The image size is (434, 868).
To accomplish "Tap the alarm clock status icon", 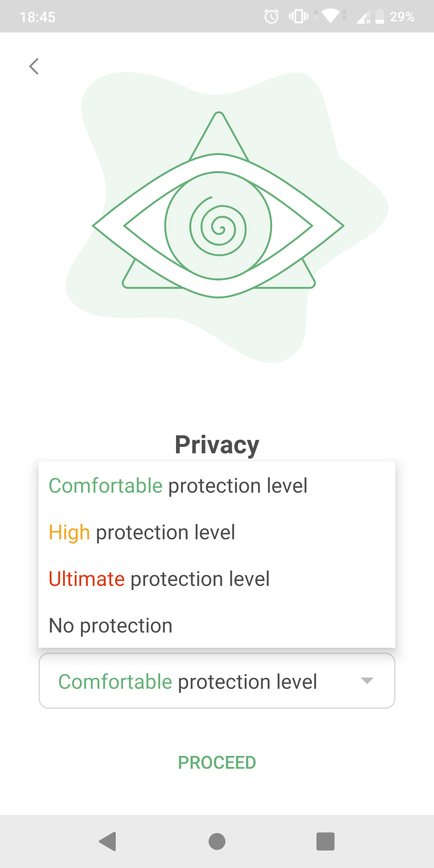I will coord(271,16).
